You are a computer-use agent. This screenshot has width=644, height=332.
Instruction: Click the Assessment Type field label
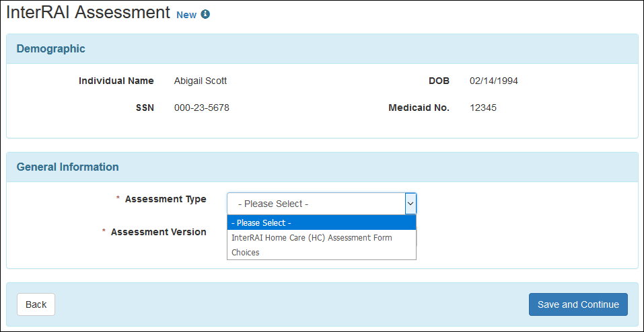pyautogui.click(x=166, y=199)
